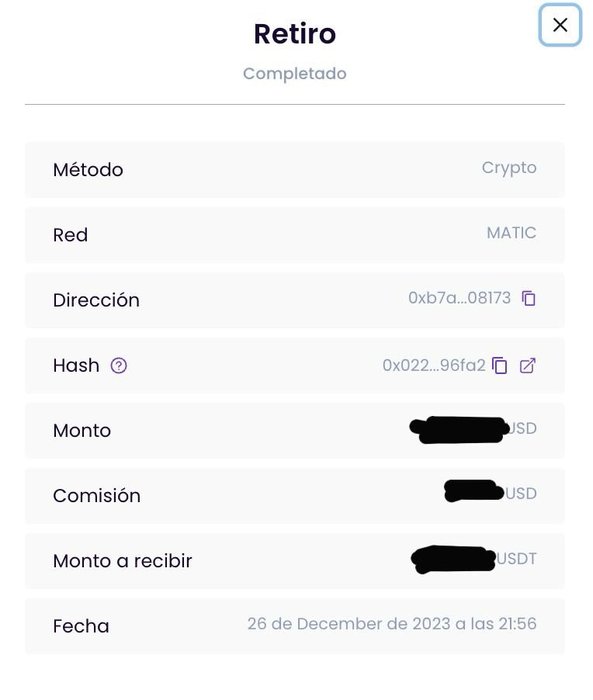
Task: Click the MATIC network value
Action: tap(511, 233)
